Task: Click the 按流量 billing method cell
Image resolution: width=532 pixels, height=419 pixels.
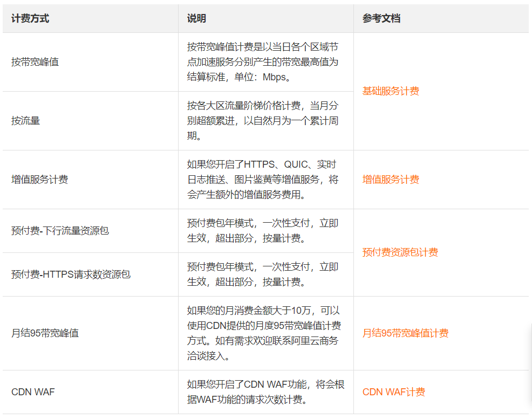Action: click(26, 121)
